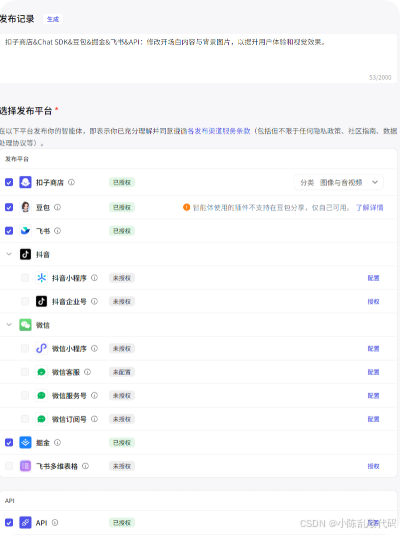Click 配置 for 微信客服

[373, 372]
